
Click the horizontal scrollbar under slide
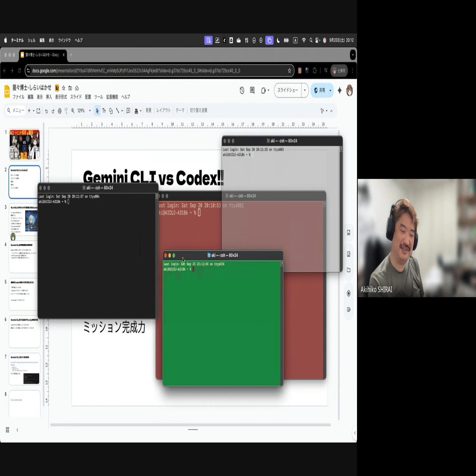pos(191,425)
